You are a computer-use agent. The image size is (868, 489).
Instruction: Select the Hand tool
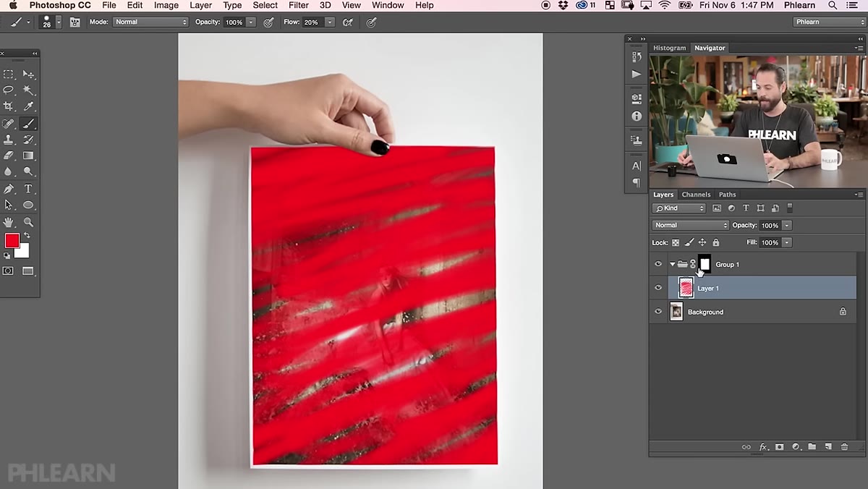pos(9,222)
